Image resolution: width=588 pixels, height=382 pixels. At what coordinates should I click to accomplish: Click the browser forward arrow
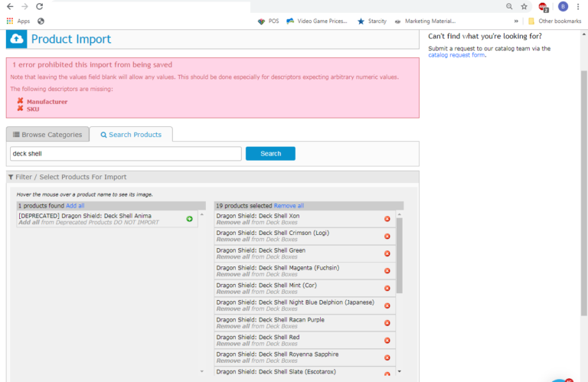pyautogui.click(x=24, y=6)
